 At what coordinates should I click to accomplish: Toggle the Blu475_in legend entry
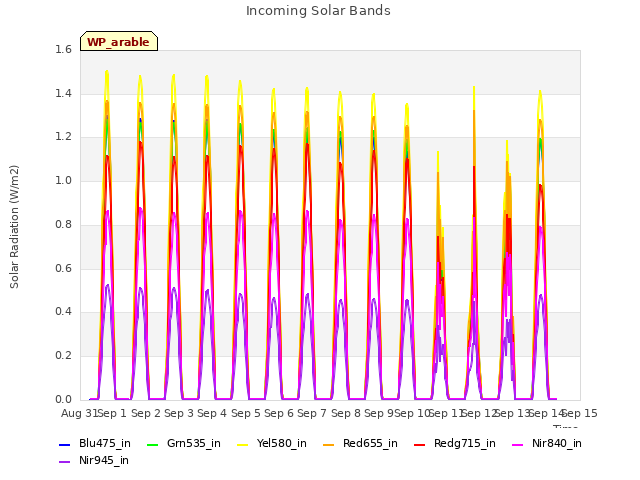point(95,443)
